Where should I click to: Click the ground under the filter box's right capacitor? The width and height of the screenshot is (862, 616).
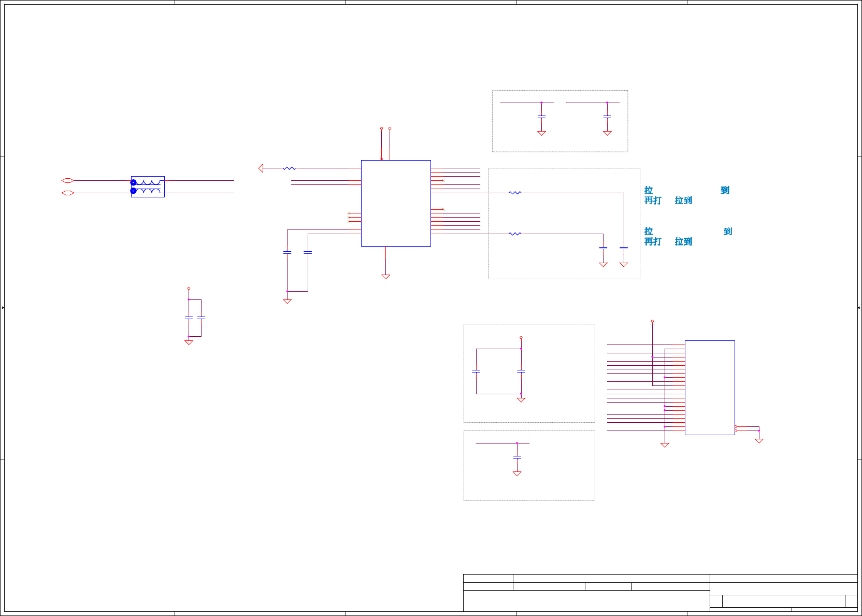coord(624,265)
